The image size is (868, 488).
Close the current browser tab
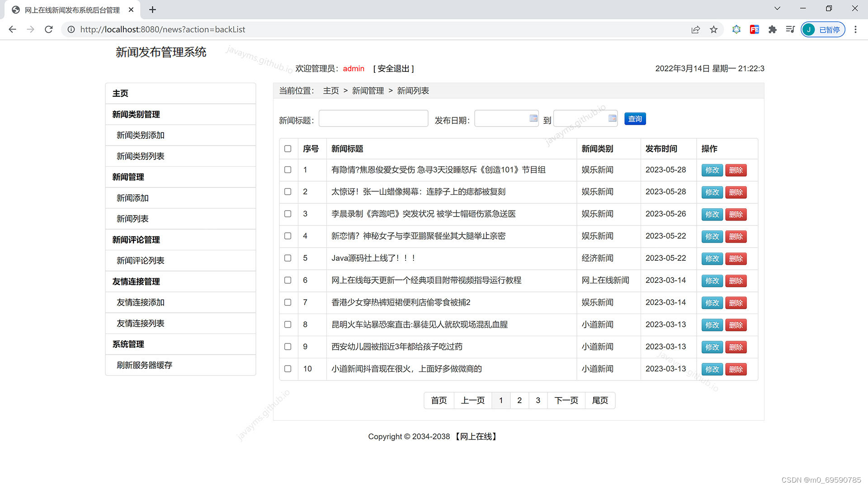131,9
